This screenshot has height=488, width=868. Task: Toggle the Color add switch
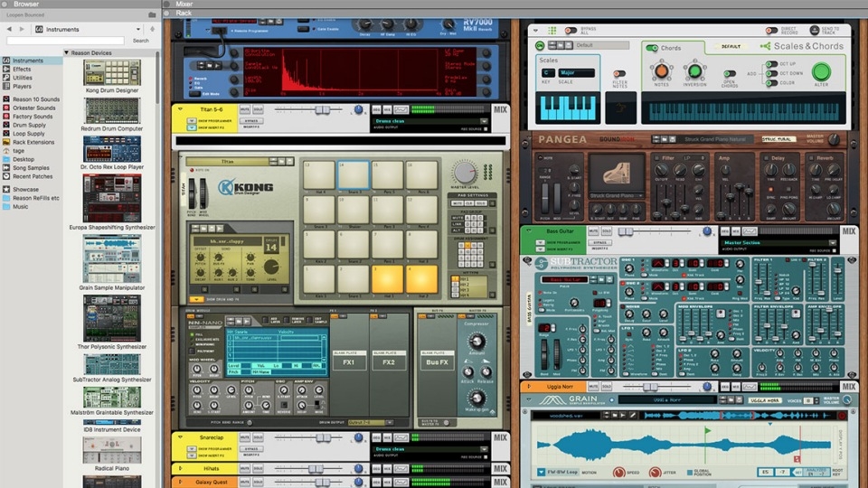click(770, 83)
